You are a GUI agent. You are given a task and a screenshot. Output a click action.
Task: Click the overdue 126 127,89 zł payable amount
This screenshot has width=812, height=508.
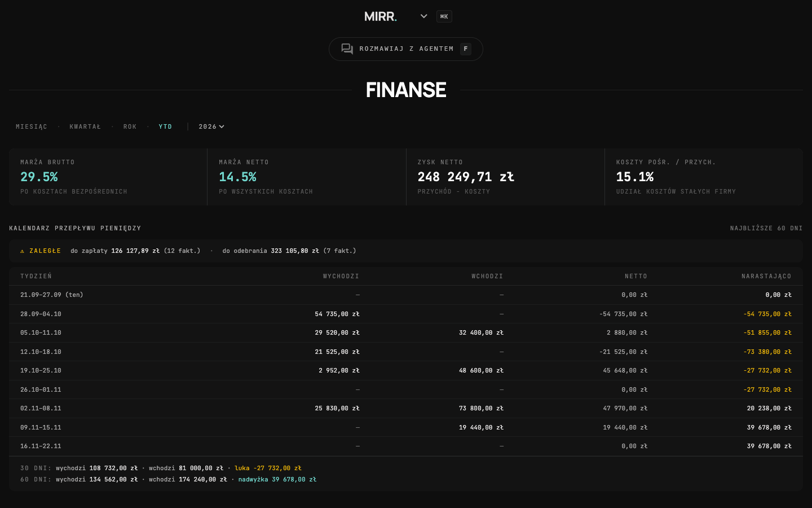135,251
